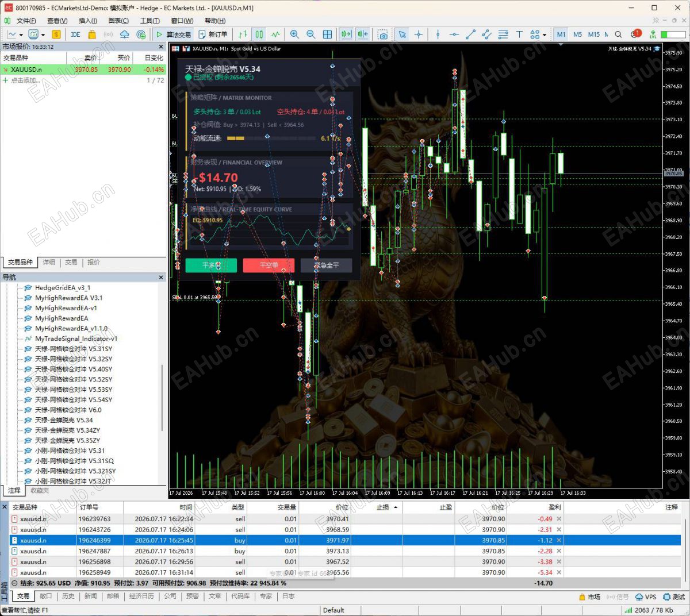
Task: Zoom out on the chart with magnifier minus
Action: (311, 34)
